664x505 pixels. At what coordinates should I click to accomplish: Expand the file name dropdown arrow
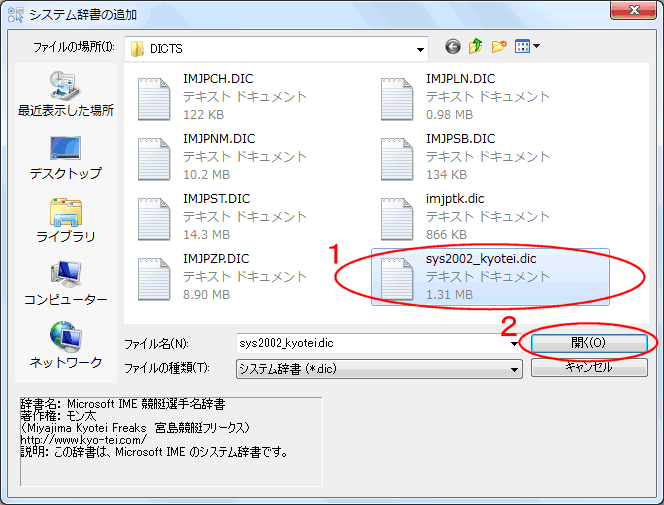tap(515, 343)
